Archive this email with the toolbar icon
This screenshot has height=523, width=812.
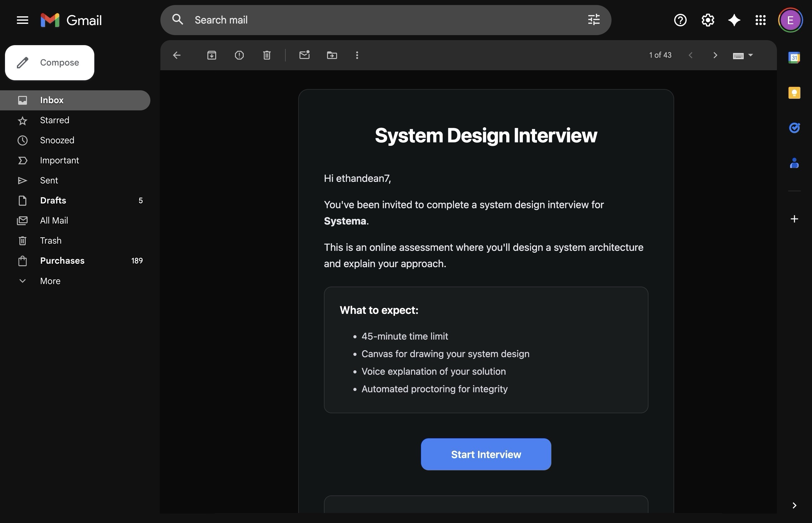click(211, 55)
